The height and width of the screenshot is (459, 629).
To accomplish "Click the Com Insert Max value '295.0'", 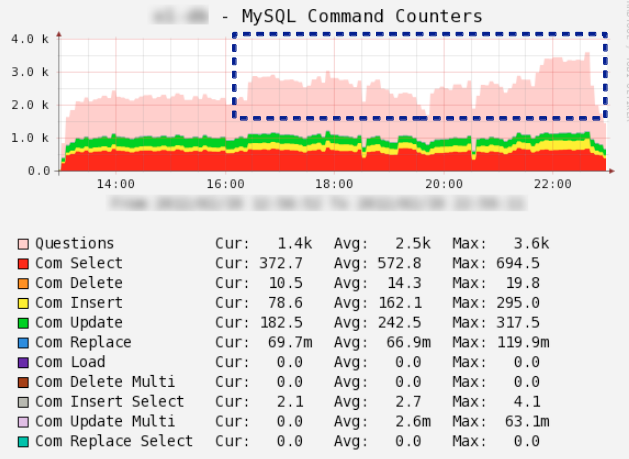I will click(x=518, y=303).
